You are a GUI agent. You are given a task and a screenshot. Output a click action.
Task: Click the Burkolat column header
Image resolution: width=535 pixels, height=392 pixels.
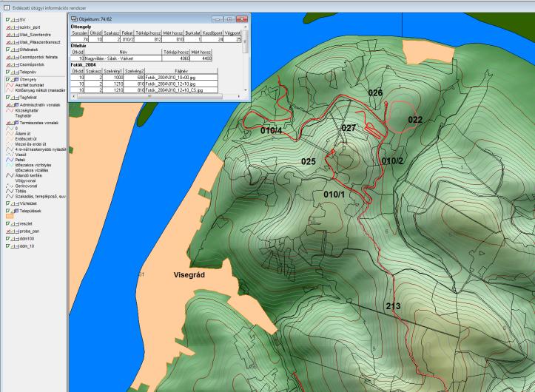pos(192,33)
